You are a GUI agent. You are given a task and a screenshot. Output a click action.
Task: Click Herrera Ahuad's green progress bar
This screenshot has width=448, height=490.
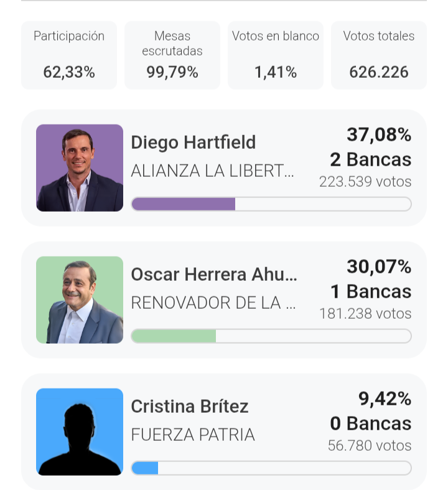click(271, 336)
